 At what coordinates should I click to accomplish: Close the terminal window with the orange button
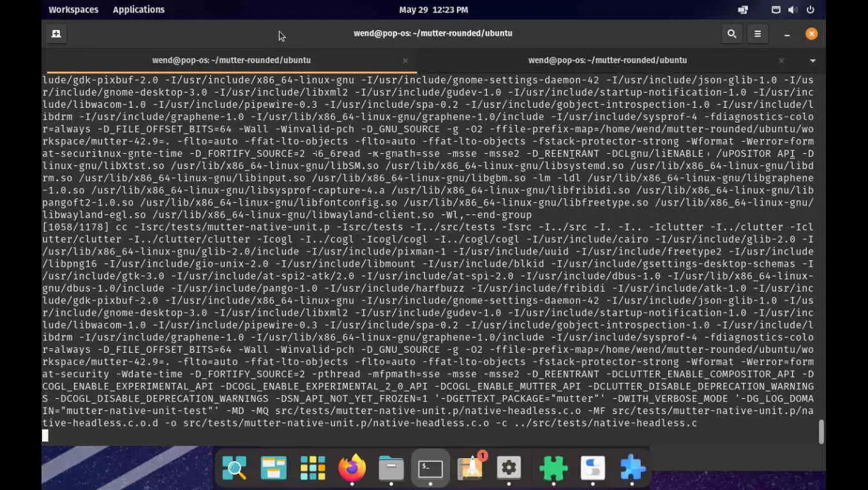point(811,34)
